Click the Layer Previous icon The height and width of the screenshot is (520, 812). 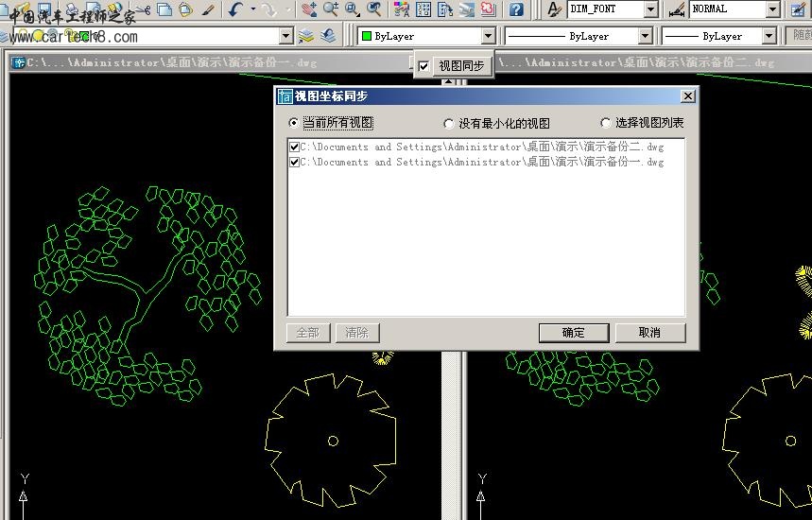[x=328, y=36]
